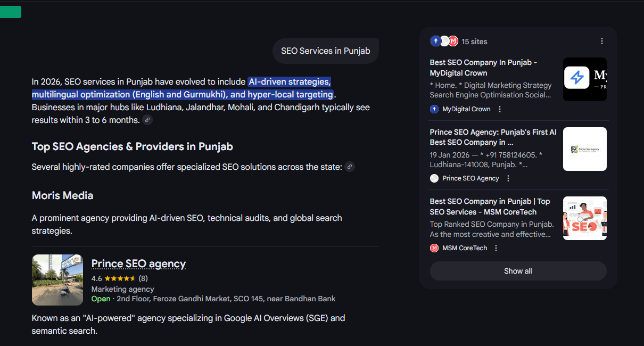Open the Prince SEO agency listing link
Screen dimensions: 644x346
tap(138, 263)
